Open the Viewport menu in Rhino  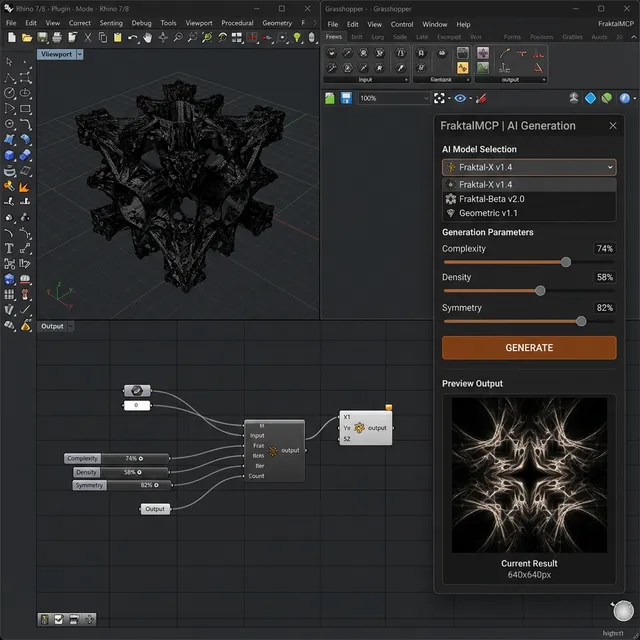(199, 23)
